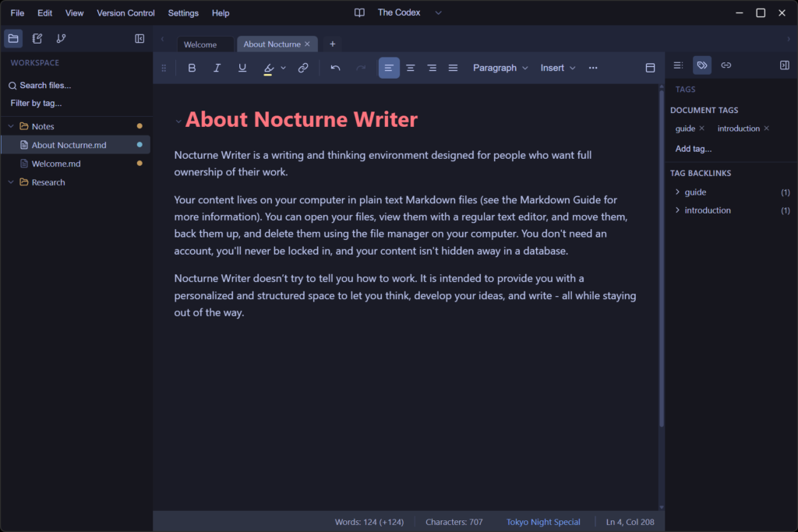
Task: Collapse the right side panel
Action: pyautogui.click(x=784, y=65)
